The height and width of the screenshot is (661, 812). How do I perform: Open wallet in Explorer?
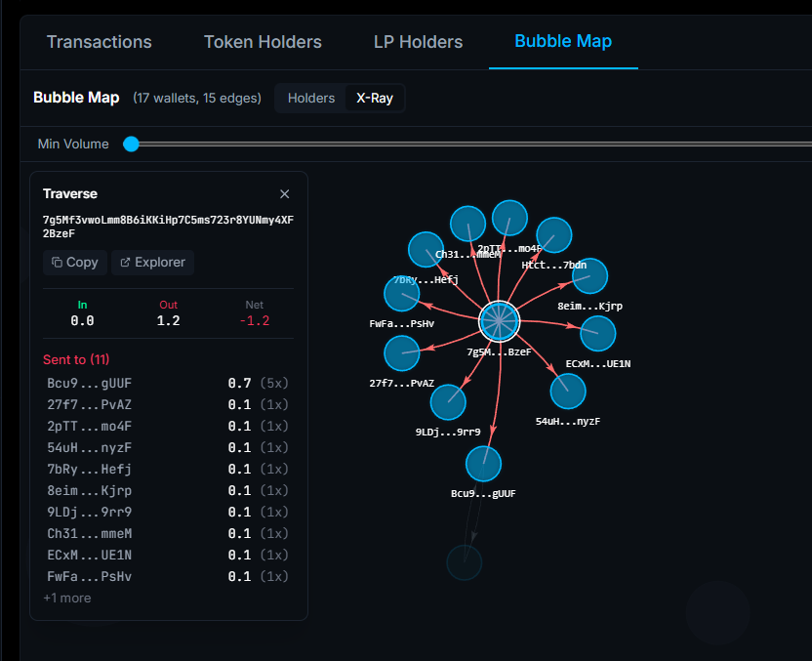click(152, 262)
